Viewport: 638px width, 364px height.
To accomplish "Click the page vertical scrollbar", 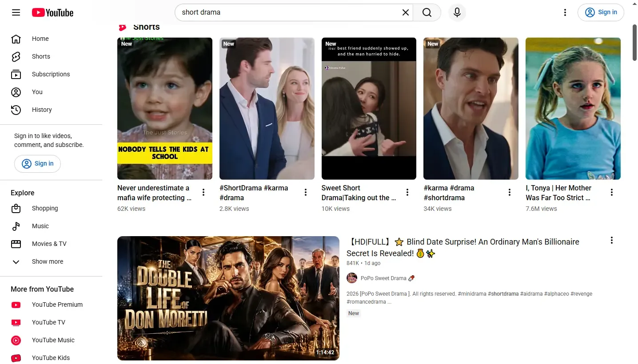I will [x=634, y=43].
